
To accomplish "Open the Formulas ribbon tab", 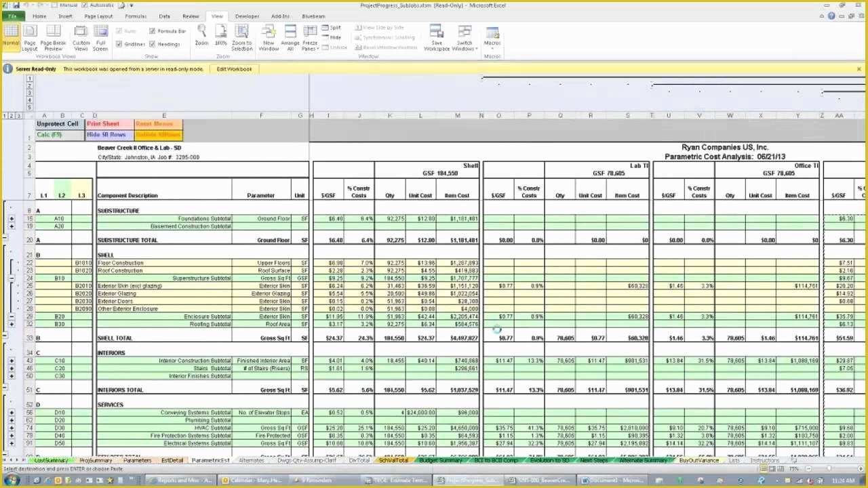I will click(x=136, y=16).
